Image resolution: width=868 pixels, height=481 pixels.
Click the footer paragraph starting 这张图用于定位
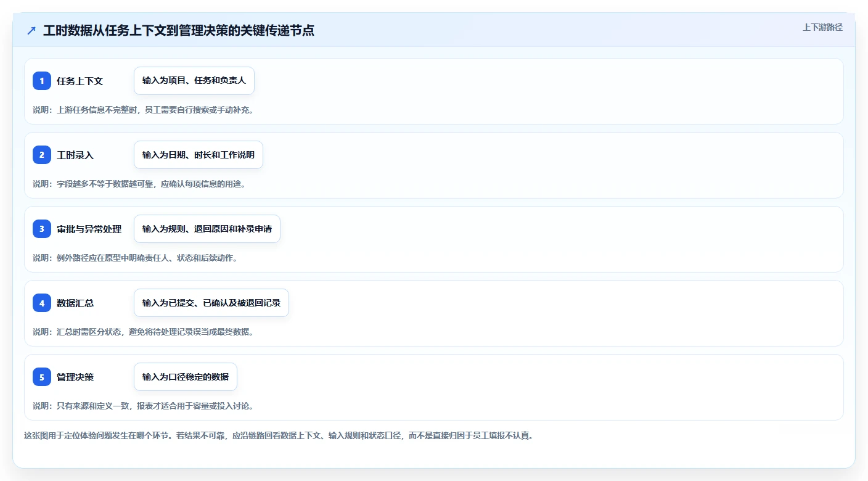279,435
